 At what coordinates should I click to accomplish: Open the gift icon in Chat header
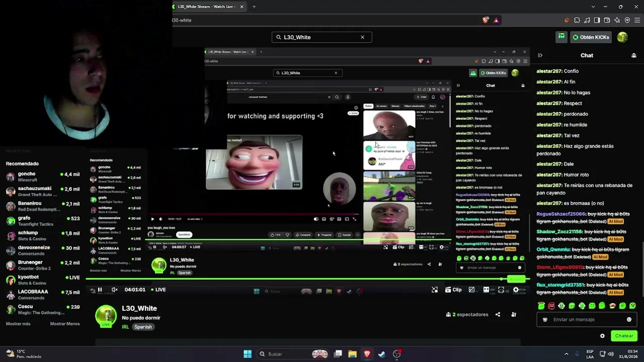click(x=633, y=55)
